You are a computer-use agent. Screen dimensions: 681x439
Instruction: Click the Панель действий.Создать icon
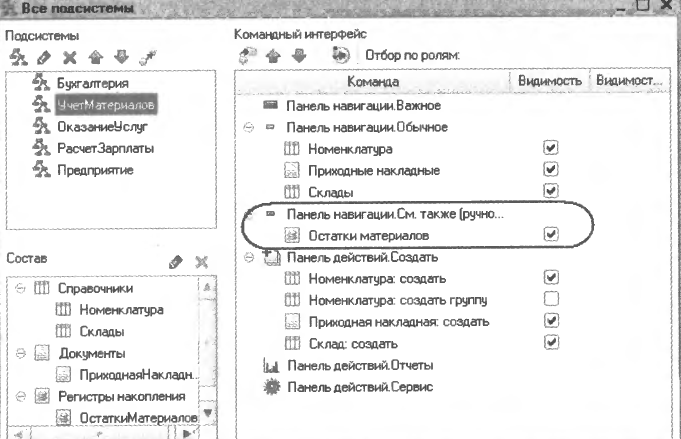pyautogui.click(x=271, y=257)
